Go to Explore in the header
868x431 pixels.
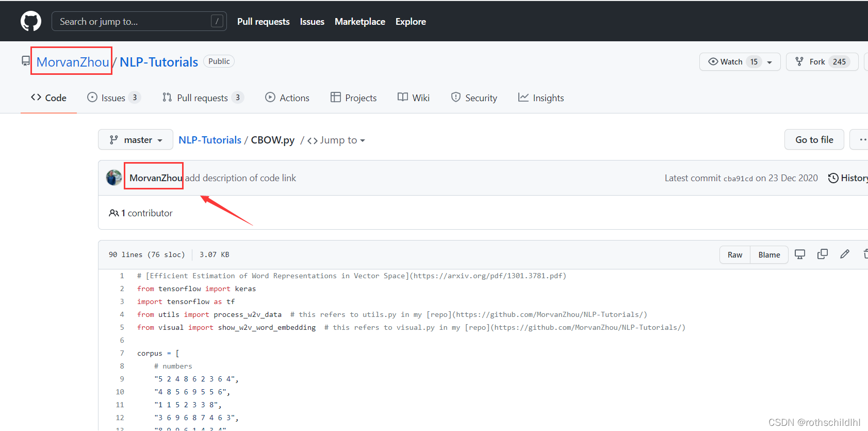(x=411, y=22)
